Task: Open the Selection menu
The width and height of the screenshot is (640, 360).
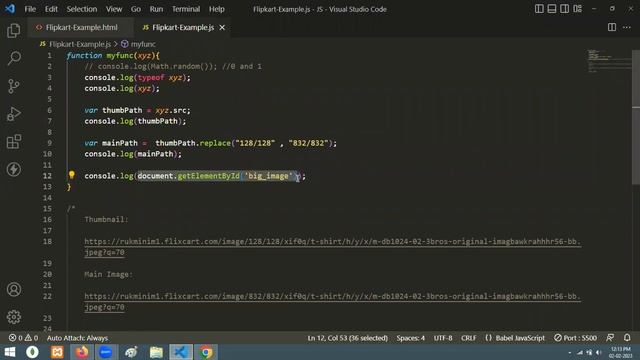Action: [x=82, y=9]
